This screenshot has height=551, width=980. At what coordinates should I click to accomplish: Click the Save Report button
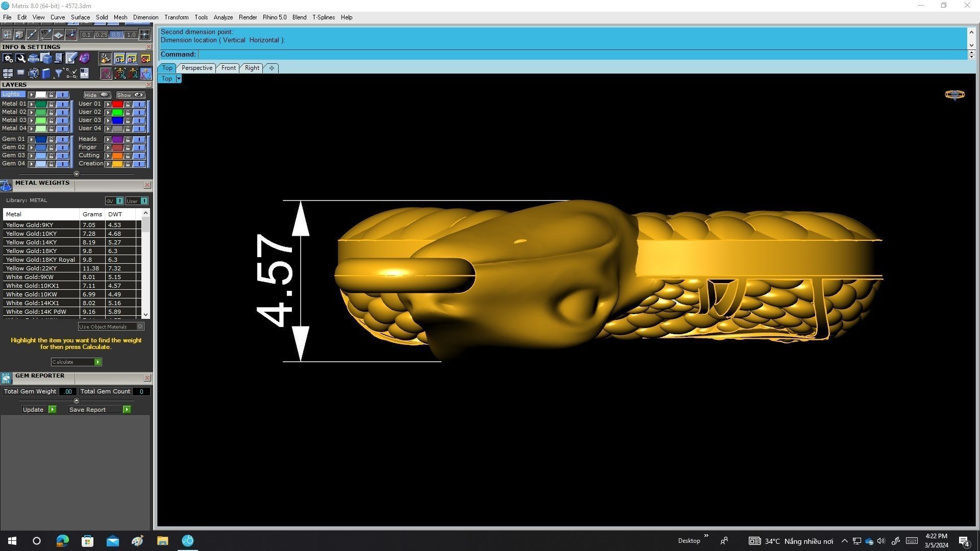click(100, 410)
